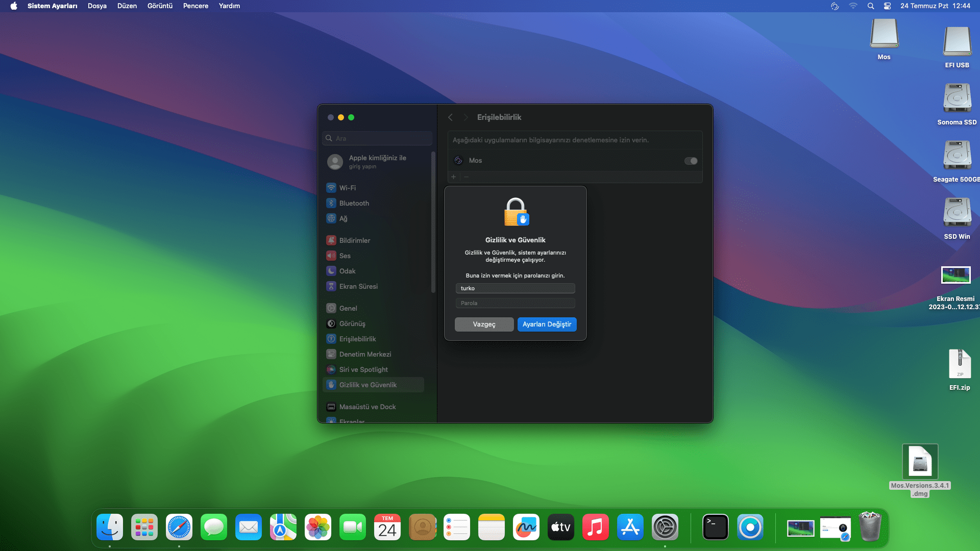Select Denetim Merkezi sidebar item

tap(365, 354)
